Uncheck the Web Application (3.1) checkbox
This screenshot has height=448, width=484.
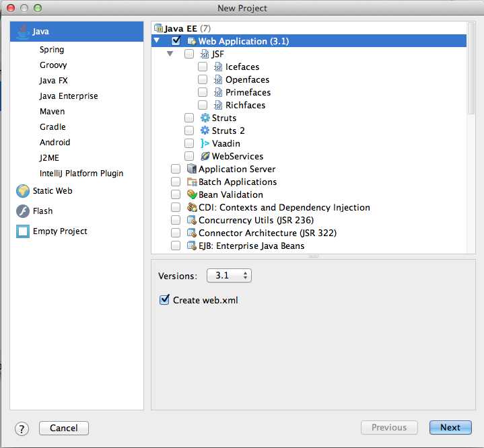tap(176, 41)
